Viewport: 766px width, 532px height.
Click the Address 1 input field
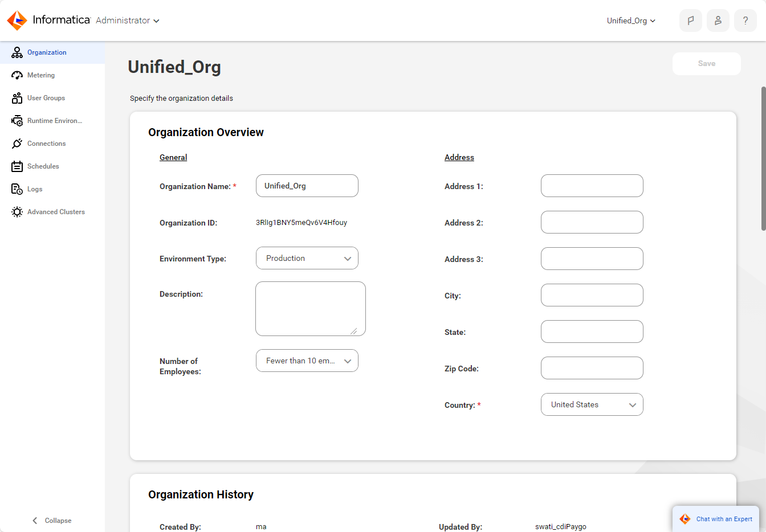[592, 186]
